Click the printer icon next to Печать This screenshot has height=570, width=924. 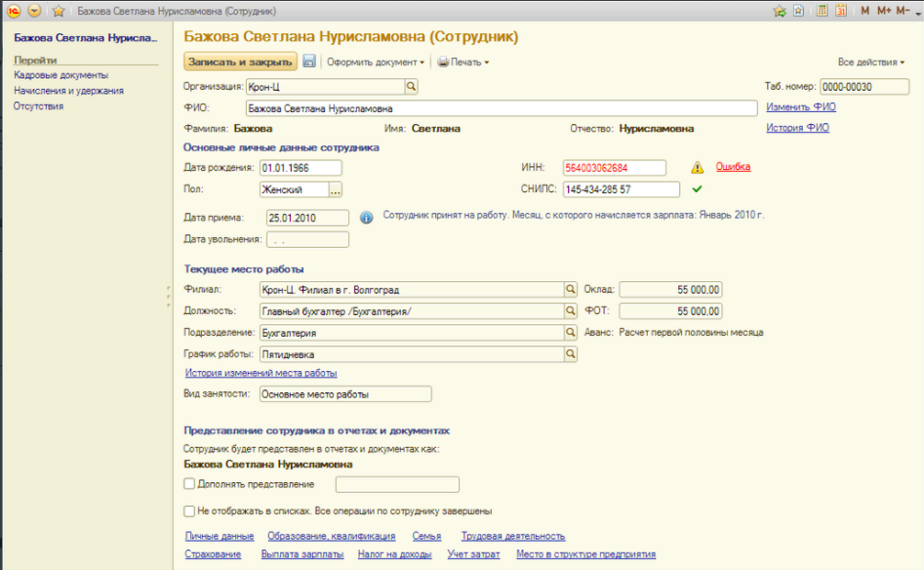click(x=441, y=61)
